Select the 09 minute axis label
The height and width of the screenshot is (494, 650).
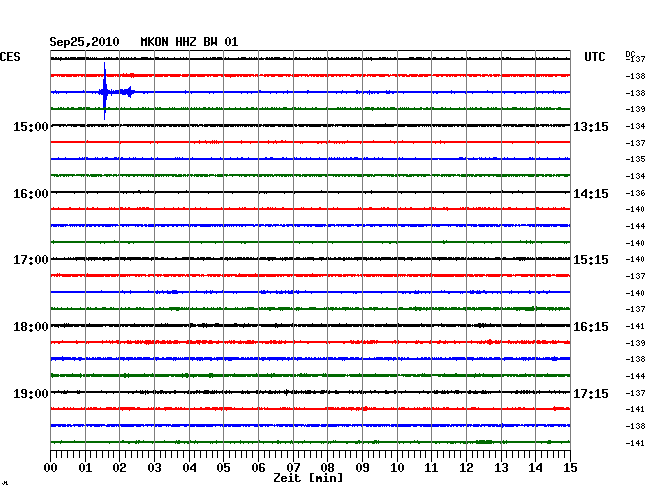click(x=362, y=468)
